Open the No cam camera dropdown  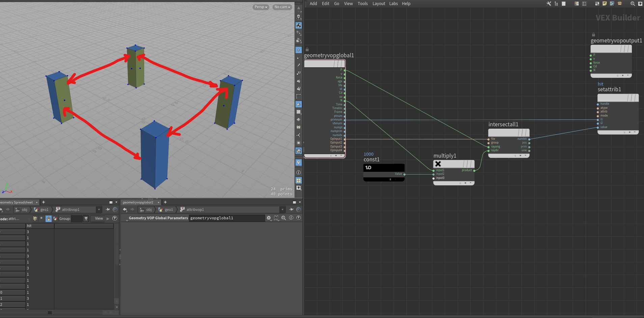[282, 7]
